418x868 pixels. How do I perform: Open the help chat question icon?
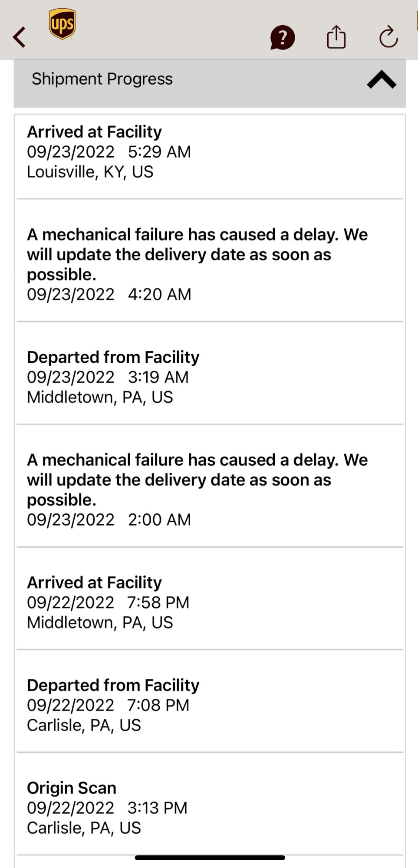[x=282, y=37]
